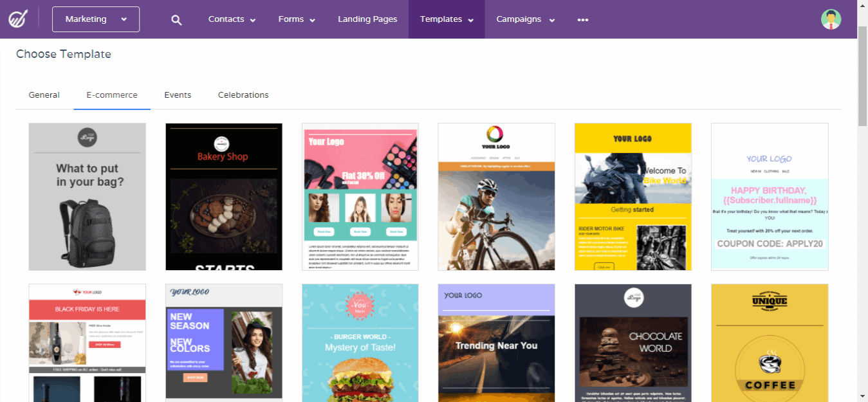Choose the backpack 'What to put in your bag?' template

click(x=87, y=196)
